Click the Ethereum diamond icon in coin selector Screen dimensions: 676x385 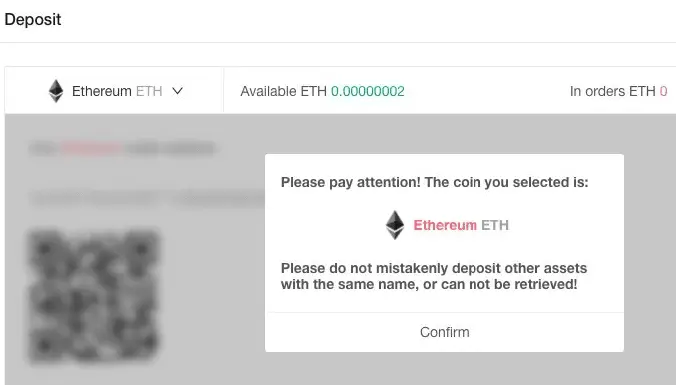(x=56, y=91)
